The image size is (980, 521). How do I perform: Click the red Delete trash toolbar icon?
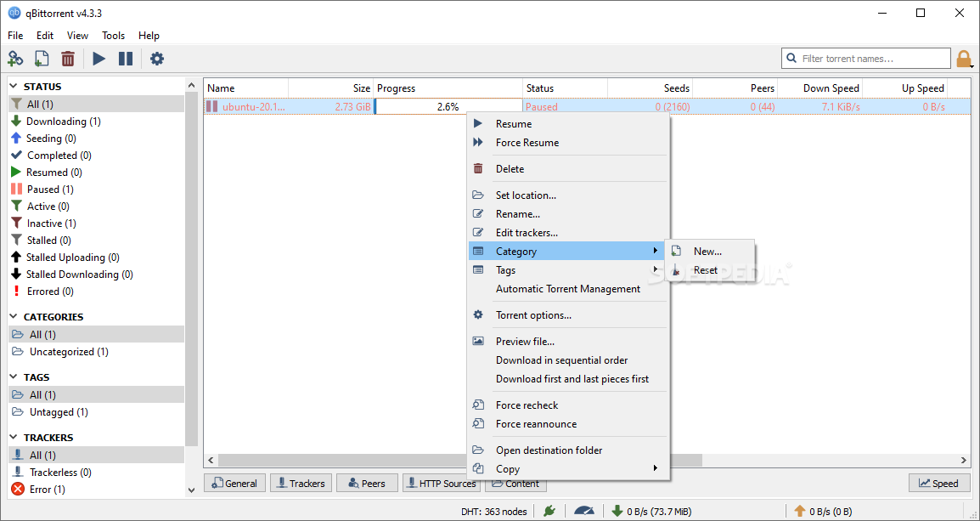pyautogui.click(x=67, y=59)
